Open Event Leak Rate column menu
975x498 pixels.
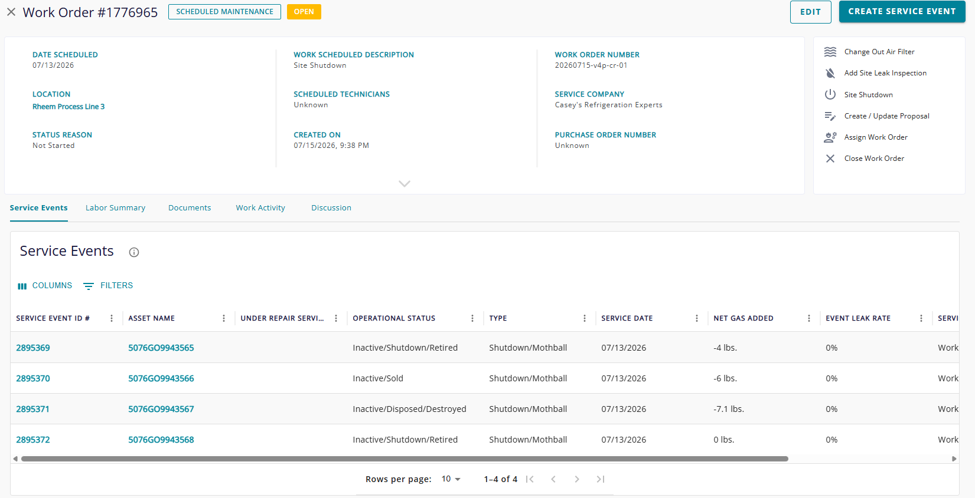coord(922,318)
